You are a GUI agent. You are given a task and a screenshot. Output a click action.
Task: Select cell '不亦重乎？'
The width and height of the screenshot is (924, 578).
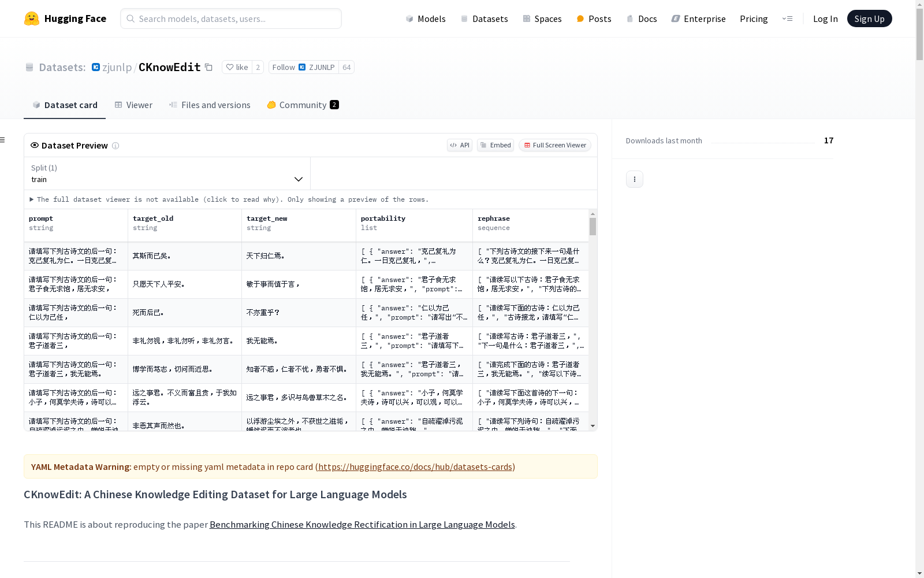[x=299, y=313]
